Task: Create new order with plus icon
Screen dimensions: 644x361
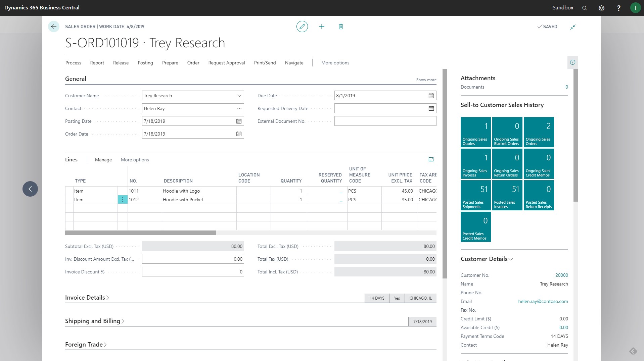Action: (322, 27)
